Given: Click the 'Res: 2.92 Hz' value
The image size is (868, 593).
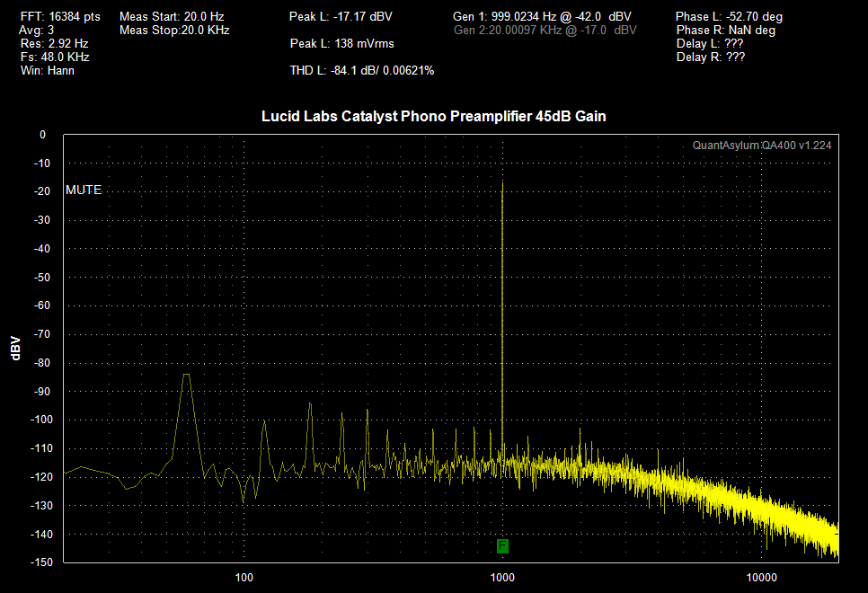Looking at the screenshot, I should click(x=54, y=43).
